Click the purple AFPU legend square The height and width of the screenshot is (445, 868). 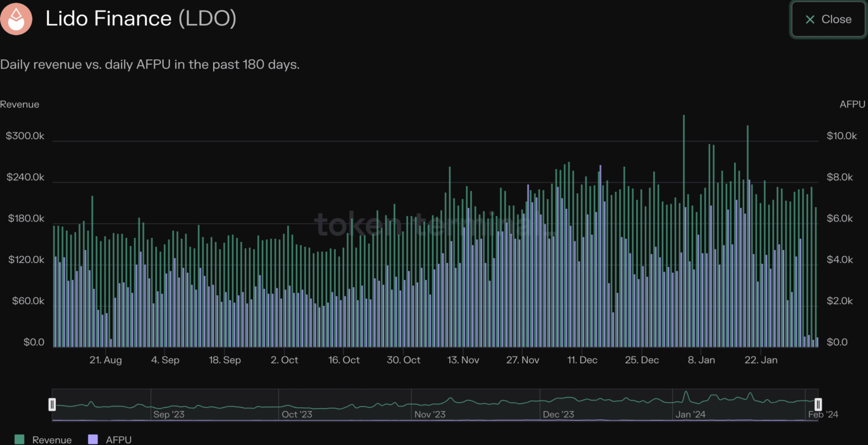(x=93, y=439)
